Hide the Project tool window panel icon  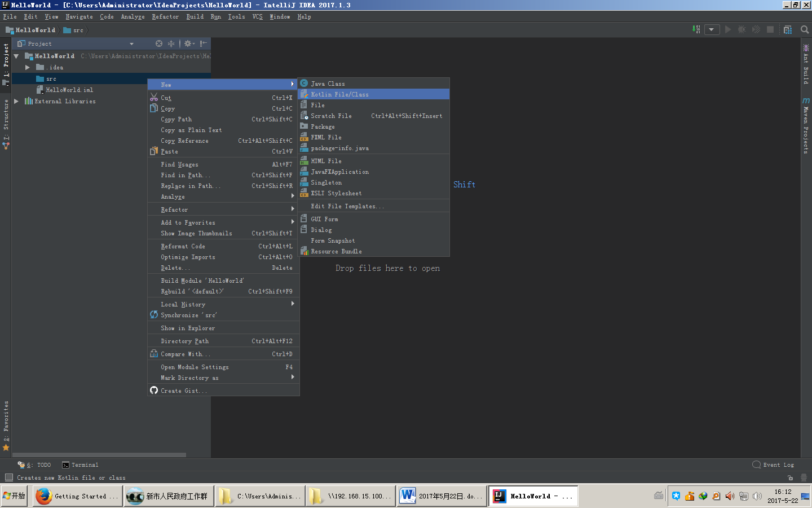(x=204, y=43)
